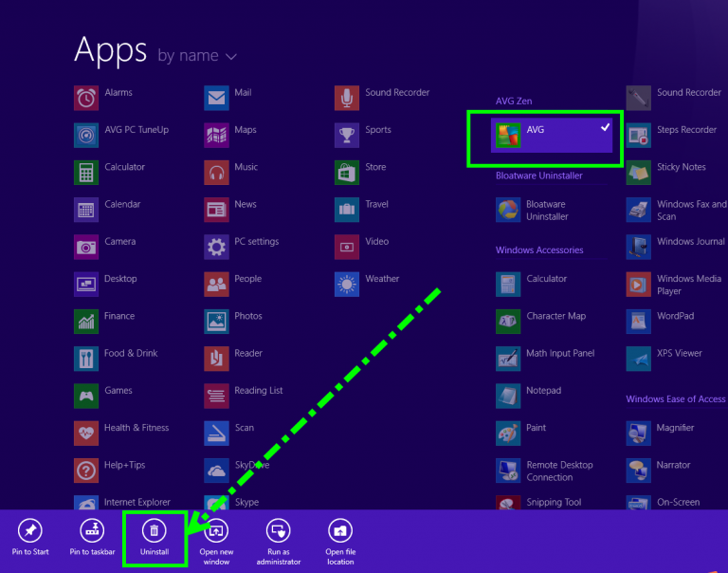Open the Reading List icon
Image resolution: width=728 pixels, height=573 pixels.
coord(216,396)
